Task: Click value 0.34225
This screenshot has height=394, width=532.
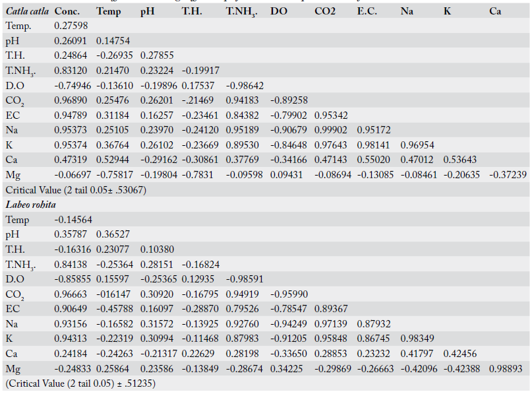Action: click(286, 369)
